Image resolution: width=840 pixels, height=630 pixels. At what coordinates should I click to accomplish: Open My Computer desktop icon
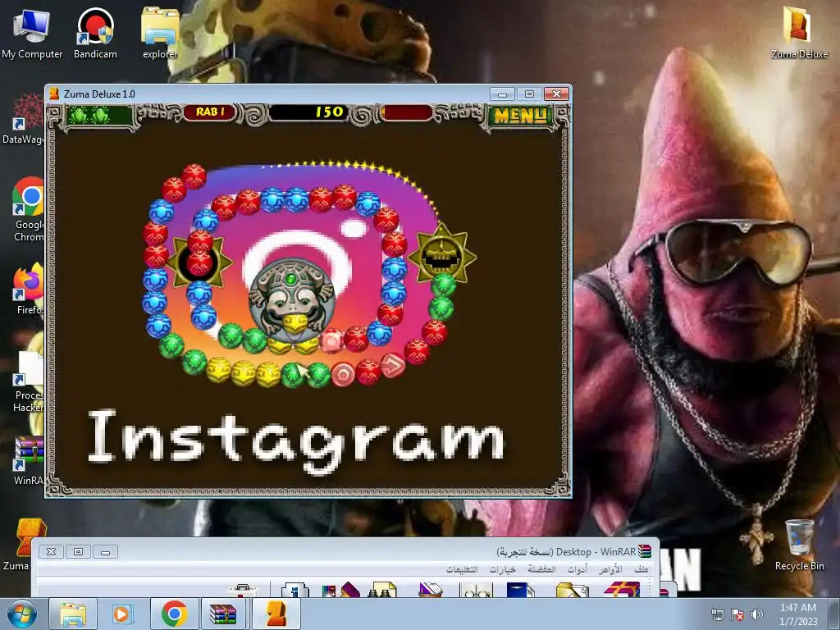[32, 33]
